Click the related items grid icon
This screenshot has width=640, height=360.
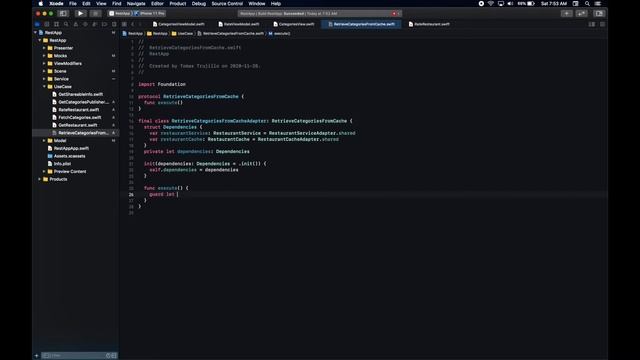click(x=124, y=24)
